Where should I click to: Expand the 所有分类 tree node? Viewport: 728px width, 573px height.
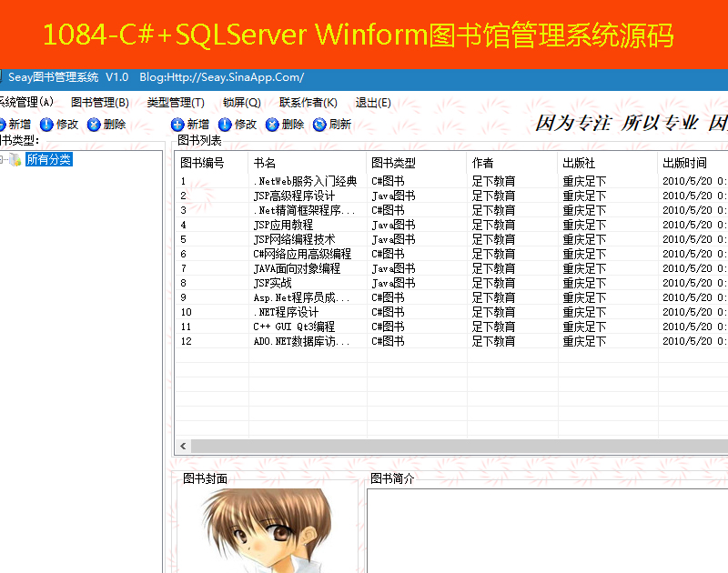click(3, 160)
